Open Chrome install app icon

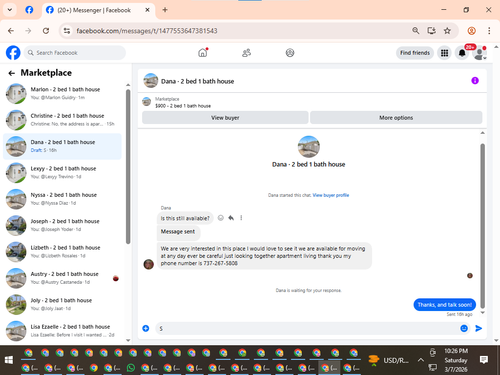coord(431,31)
